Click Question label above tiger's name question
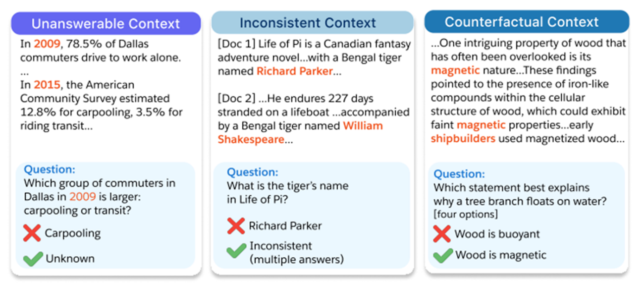 coord(253,172)
